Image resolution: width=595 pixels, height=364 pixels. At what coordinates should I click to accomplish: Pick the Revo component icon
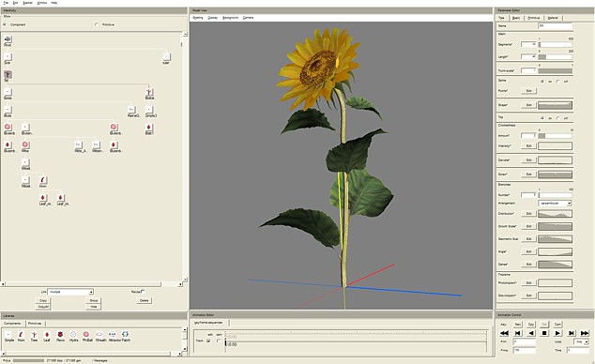tap(60, 336)
